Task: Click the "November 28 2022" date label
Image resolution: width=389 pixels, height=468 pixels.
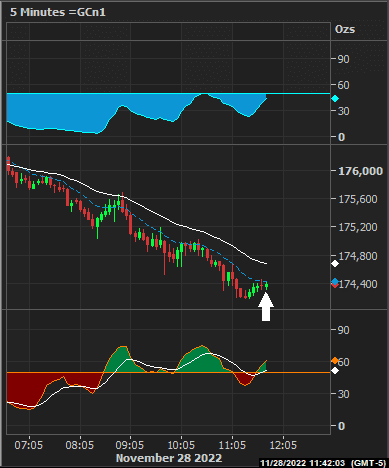Action: [169, 458]
